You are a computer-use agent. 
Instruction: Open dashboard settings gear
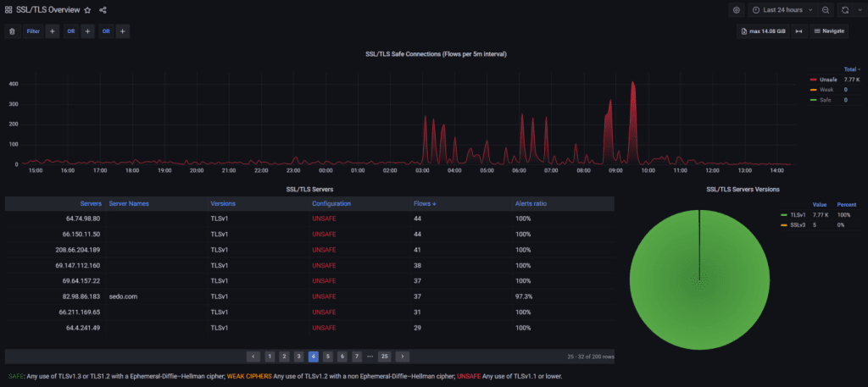[x=736, y=10]
